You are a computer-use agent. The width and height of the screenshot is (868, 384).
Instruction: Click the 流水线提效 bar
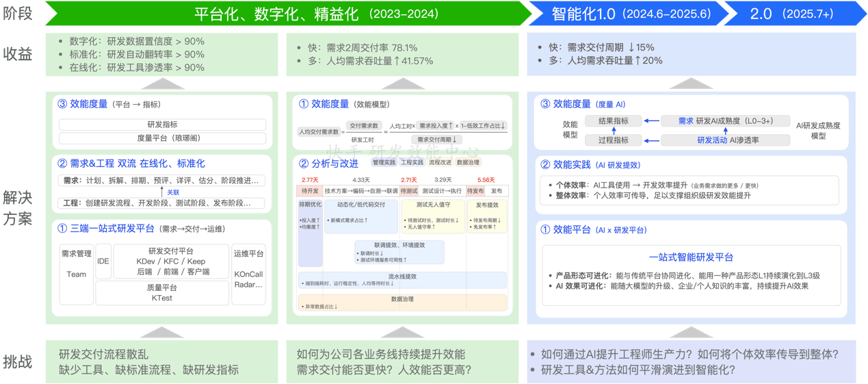pos(402,280)
